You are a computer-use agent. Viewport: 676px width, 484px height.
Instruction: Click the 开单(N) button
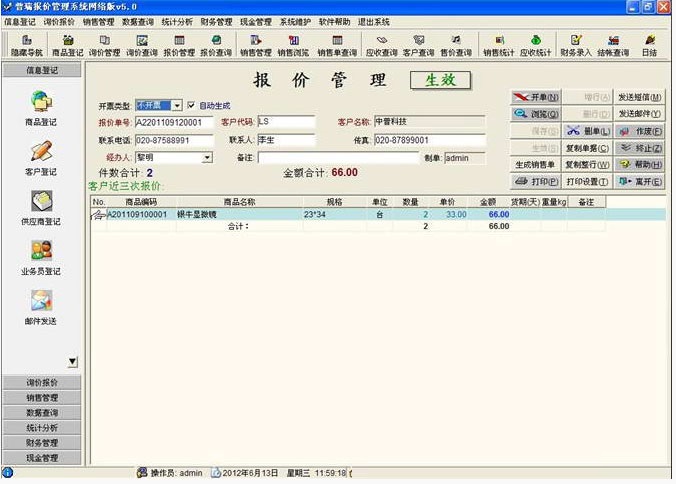click(536, 97)
